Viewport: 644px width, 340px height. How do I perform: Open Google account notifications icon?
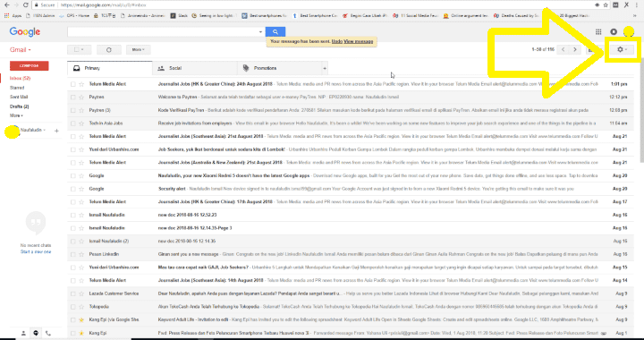614,31
